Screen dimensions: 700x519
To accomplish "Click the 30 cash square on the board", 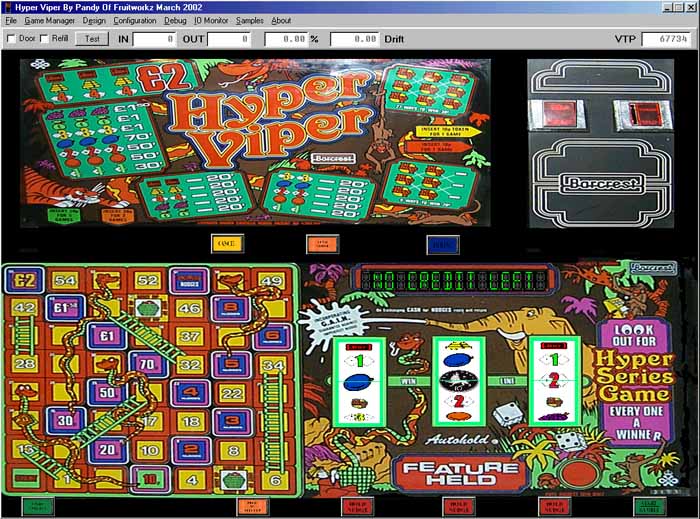I will 65,421.
